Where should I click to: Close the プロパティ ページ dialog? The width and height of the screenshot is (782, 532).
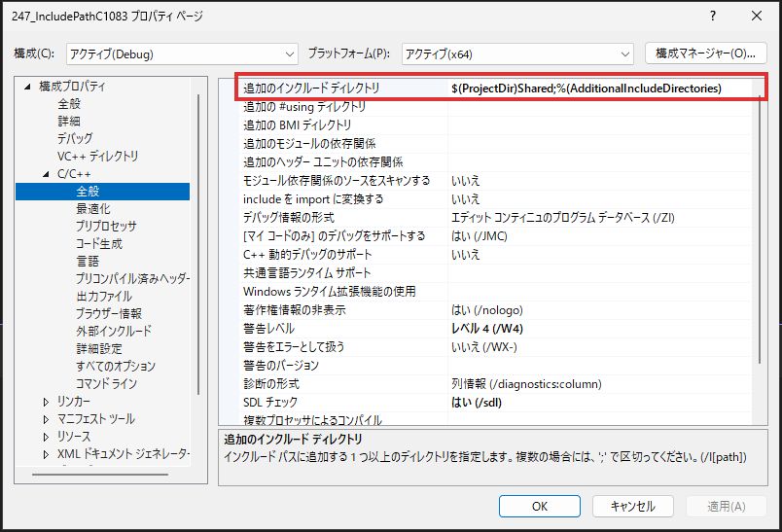757,16
